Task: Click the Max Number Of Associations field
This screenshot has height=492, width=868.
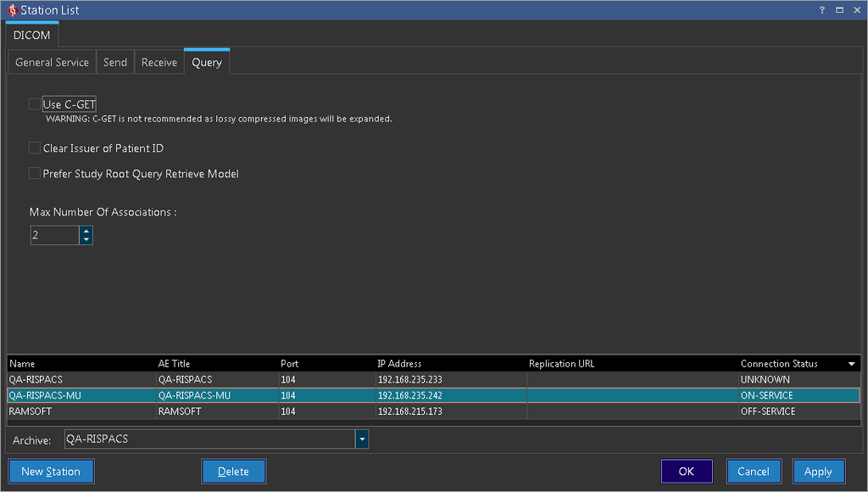Action: click(54, 236)
